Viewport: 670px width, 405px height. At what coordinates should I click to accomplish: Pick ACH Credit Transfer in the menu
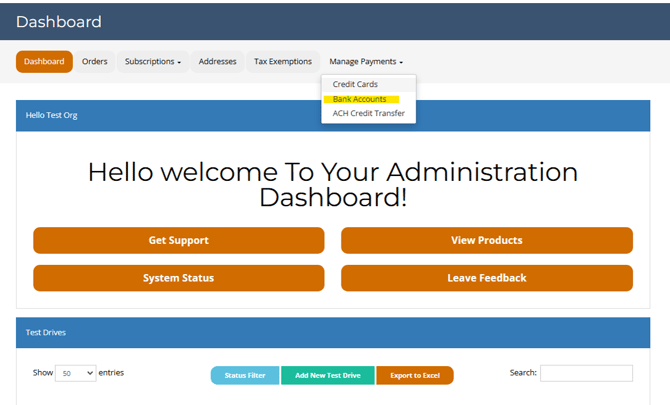tap(368, 114)
